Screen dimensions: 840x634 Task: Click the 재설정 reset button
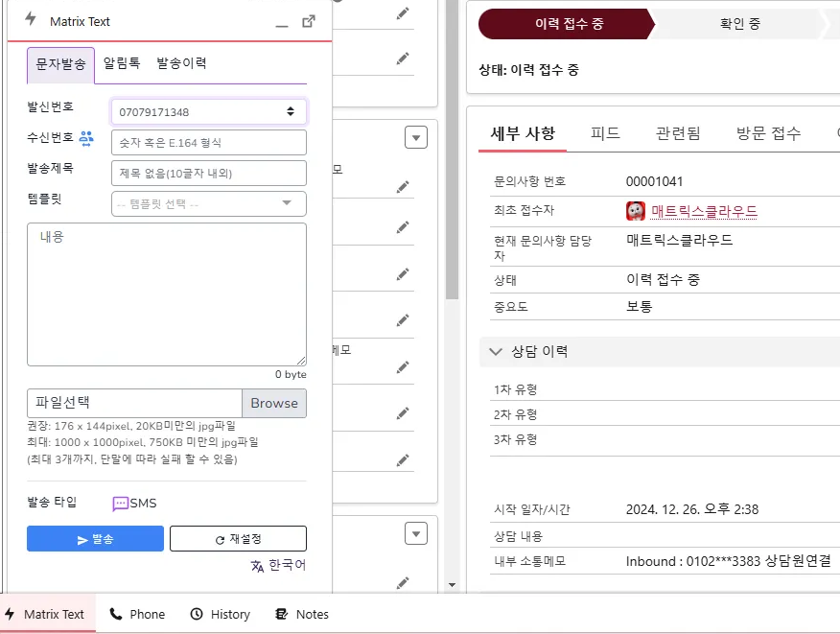coord(238,539)
